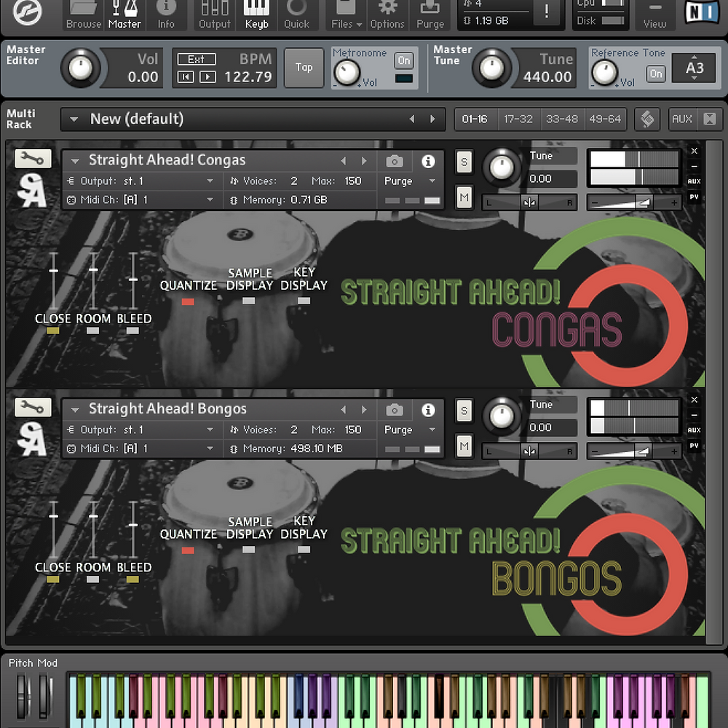
Task: Open the Congas Output dropdown
Action: (x=141, y=181)
